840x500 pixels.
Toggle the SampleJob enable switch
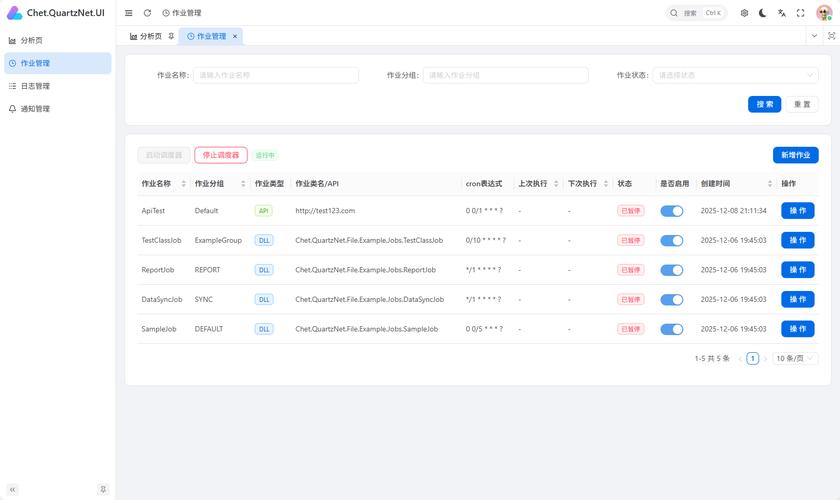tap(671, 329)
